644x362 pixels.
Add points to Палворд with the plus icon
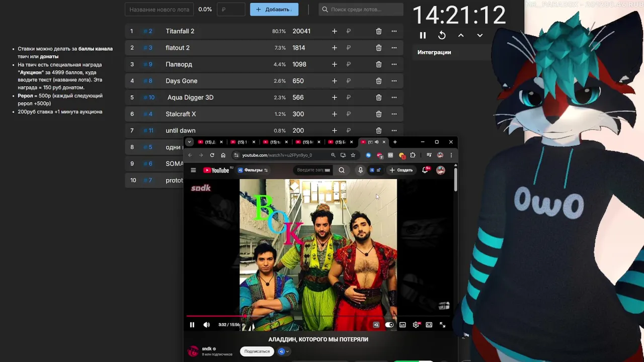335,64
